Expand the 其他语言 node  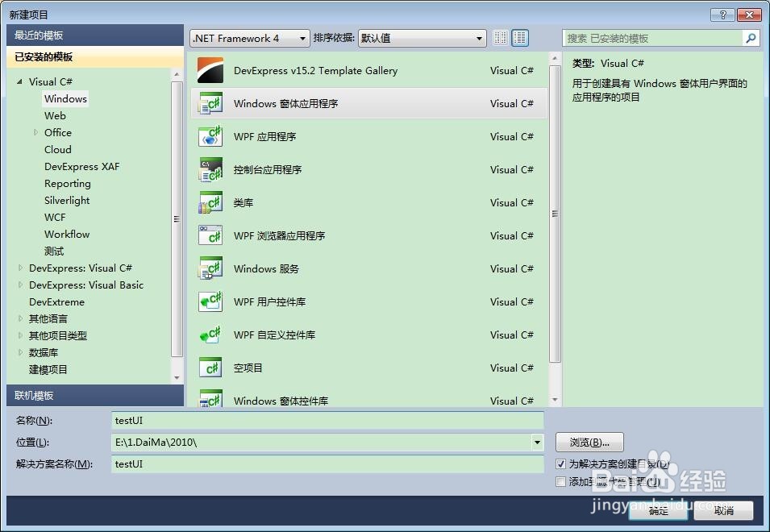(20, 318)
